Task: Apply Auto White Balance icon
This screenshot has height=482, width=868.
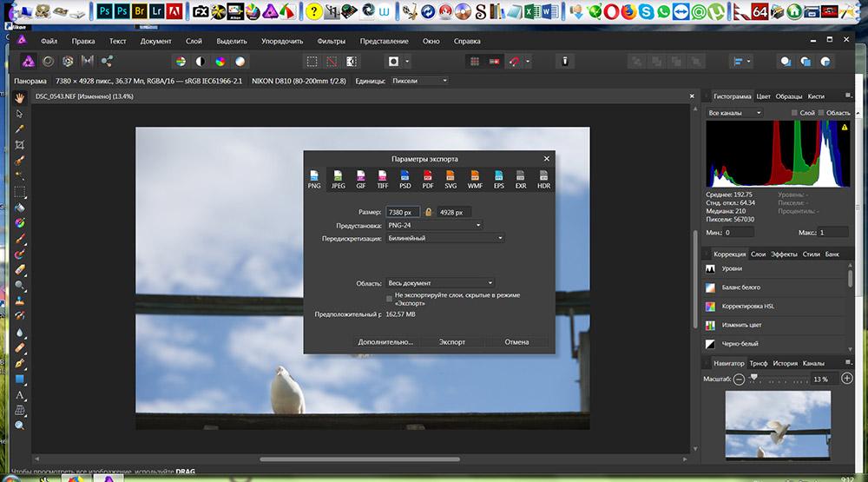Action: (x=240, y=62)
